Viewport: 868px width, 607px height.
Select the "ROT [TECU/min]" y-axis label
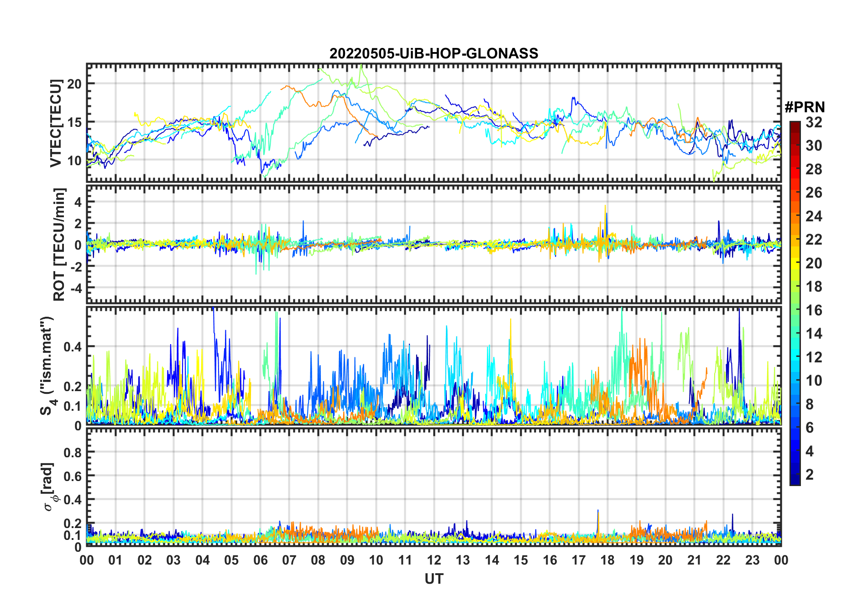59,244
